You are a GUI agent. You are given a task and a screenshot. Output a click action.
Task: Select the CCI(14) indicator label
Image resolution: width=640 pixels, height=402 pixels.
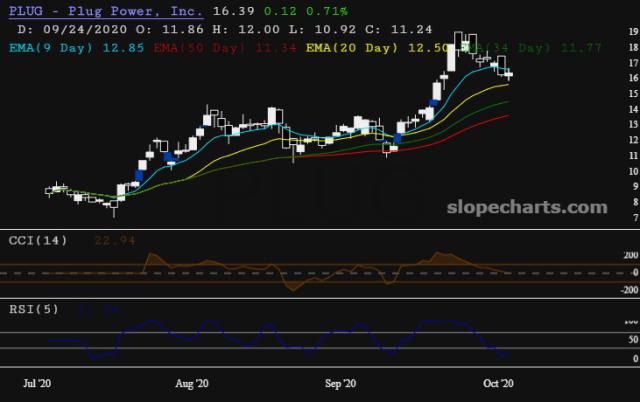(38, 240)
